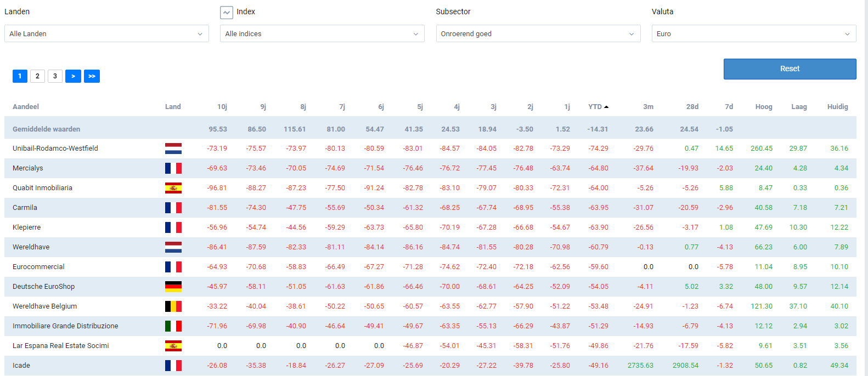Viewport: 868px width, 376px height.
Task: Sort by 28d column header
Action: [x=692, y=107]
